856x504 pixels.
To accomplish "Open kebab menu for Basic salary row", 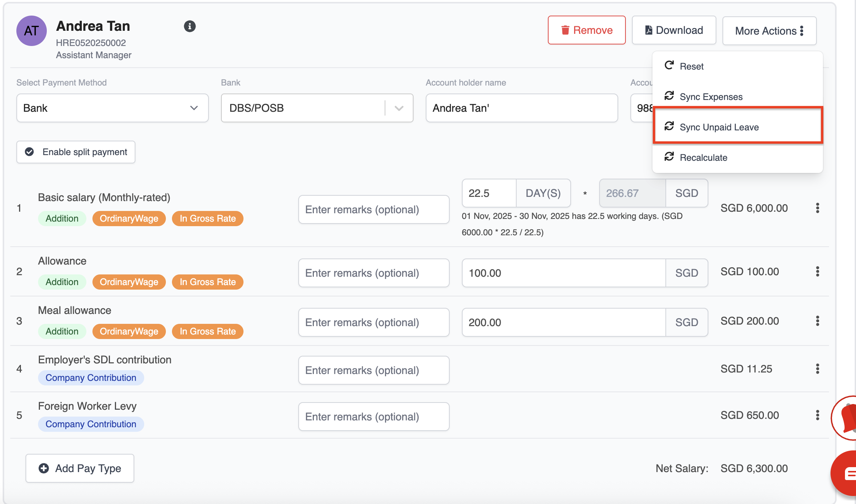I will click(817, 208).
